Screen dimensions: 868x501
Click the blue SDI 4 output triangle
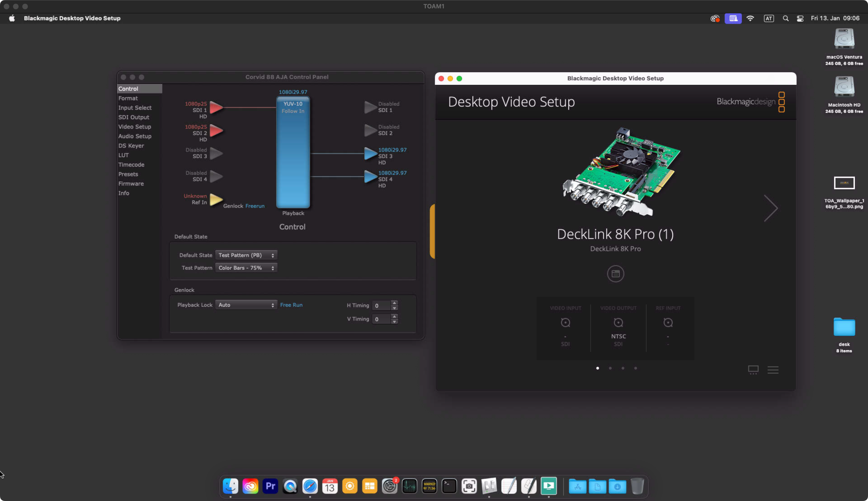pos(370,177)
